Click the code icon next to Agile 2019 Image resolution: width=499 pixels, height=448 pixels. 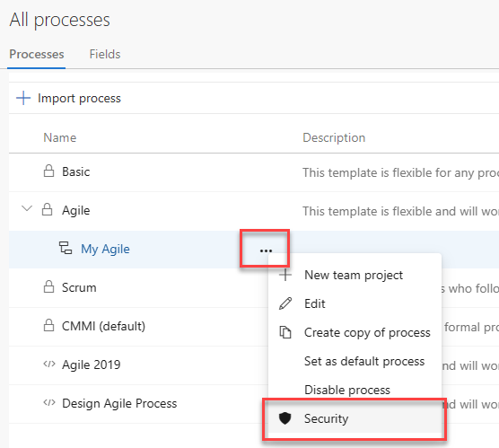[x=49, y=364]
